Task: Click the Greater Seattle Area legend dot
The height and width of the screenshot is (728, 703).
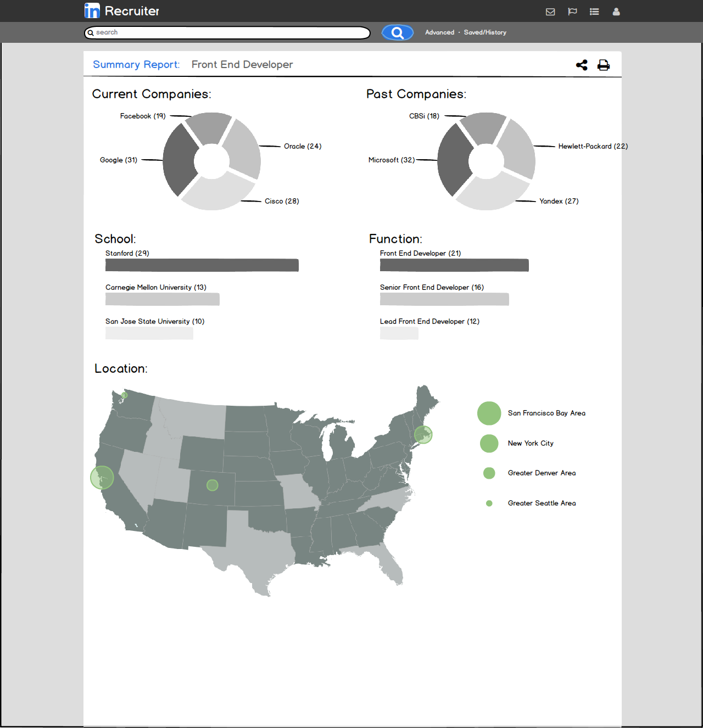Action: point(489,503)
